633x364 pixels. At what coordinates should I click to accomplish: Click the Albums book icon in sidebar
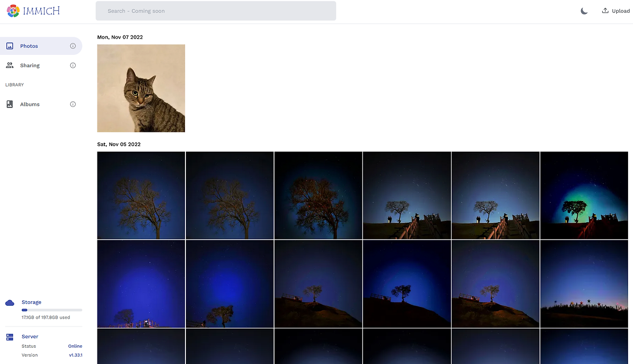9,104
